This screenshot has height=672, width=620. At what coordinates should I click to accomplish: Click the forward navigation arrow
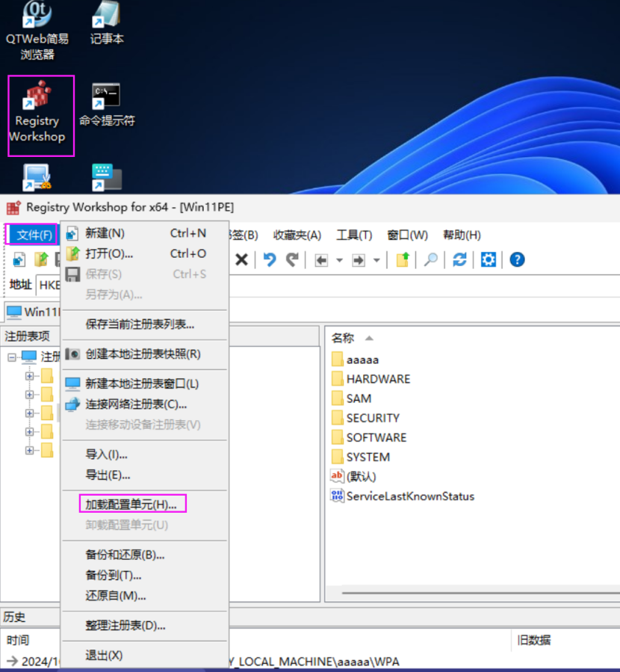[x=359, y=259]
